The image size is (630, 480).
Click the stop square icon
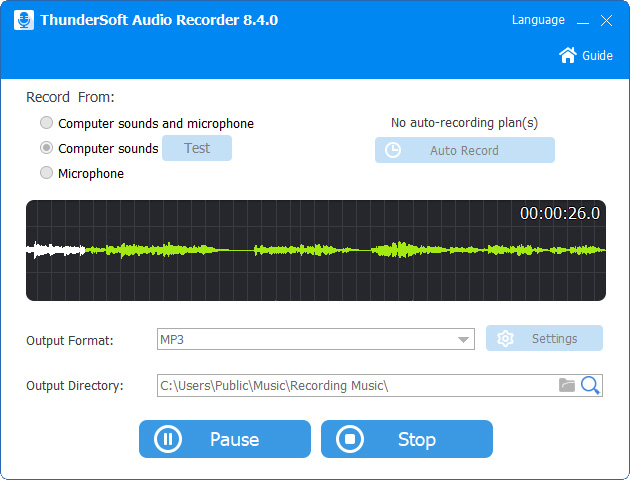pyautogui.click(x=349, y=439)
